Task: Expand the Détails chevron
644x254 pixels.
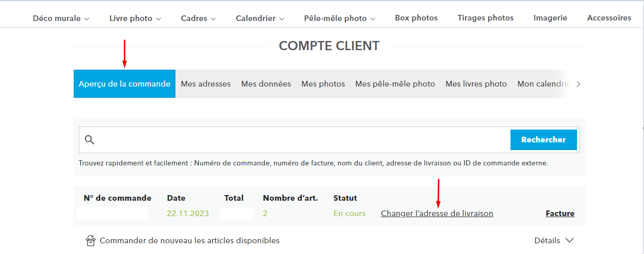Action: [x=570, y=241]
